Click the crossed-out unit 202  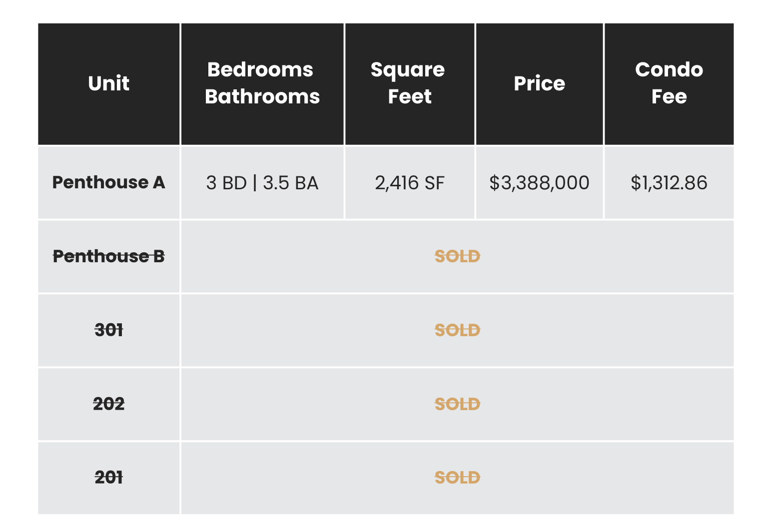point(108,404)
